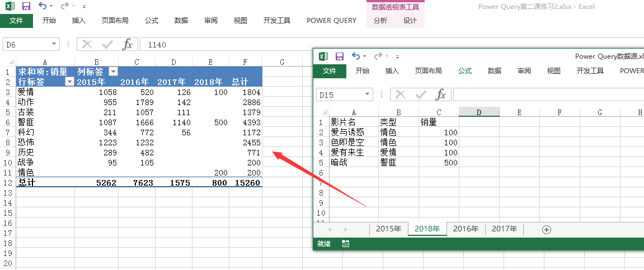Select pivot cell with value 1789
The width and height of the screenshot is (644, 270).
coord(137,102)
